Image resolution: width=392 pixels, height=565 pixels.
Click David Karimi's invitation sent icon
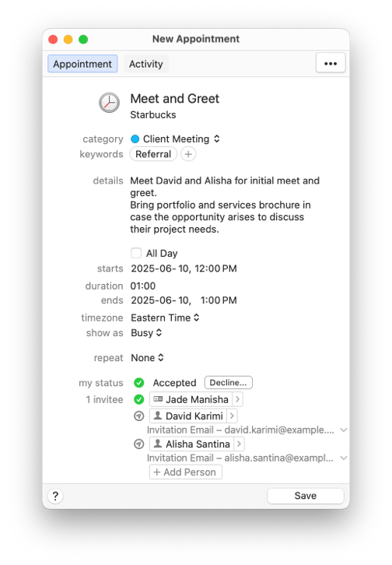139,416
